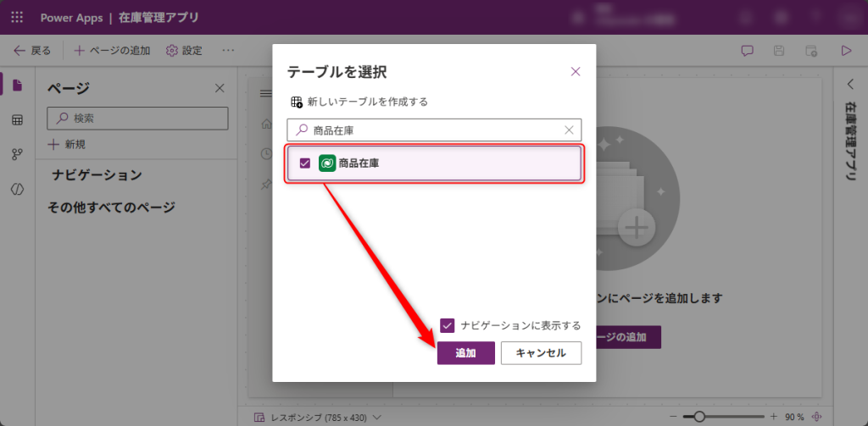Viewport: 868px width, 426px height.
Task: Click the キャンセル button
Action: [541, 353]
